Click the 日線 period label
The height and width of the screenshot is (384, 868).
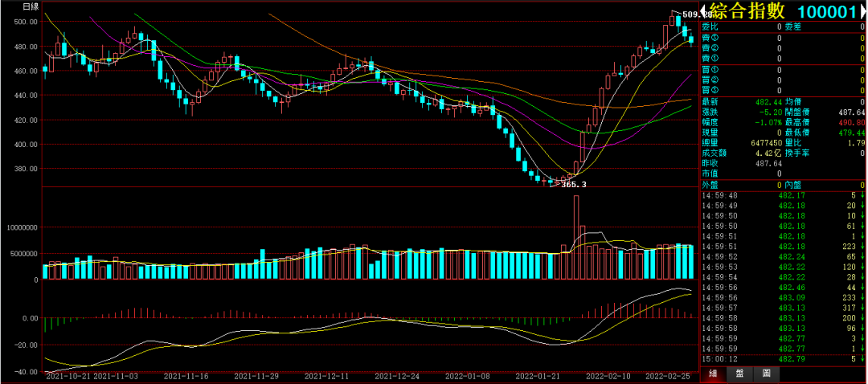click(31, 6)
